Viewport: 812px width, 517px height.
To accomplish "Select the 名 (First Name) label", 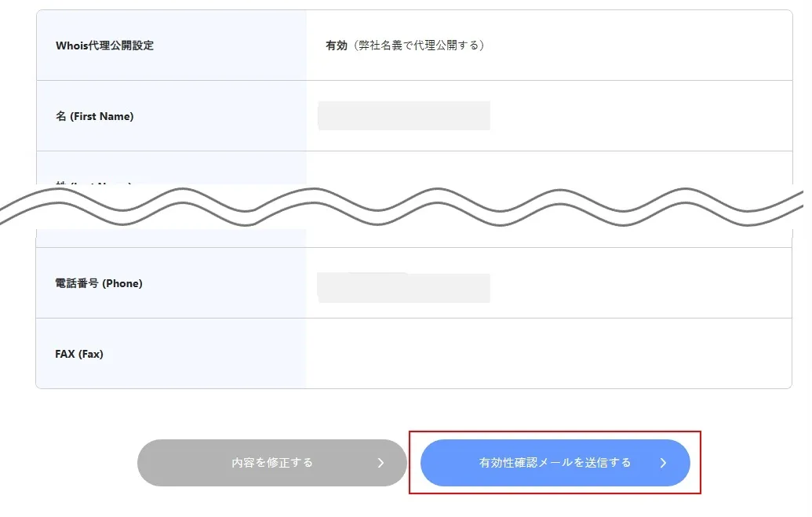I will 95,117.
